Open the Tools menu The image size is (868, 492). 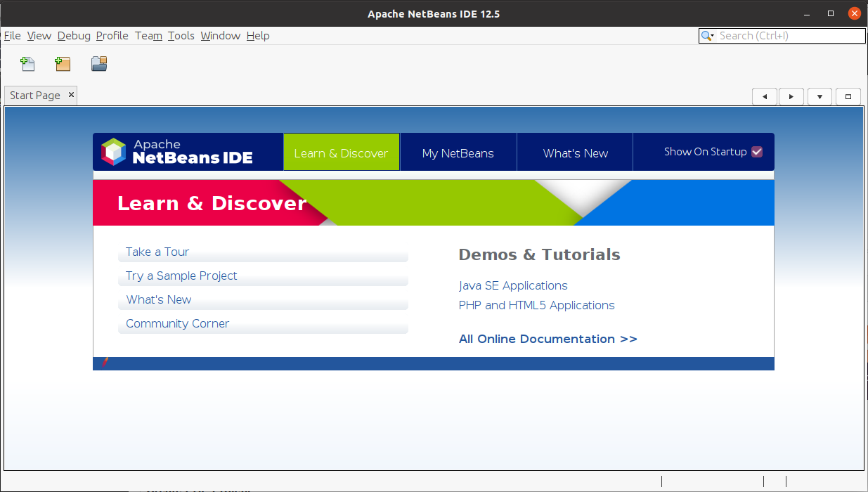coord(181,36)
